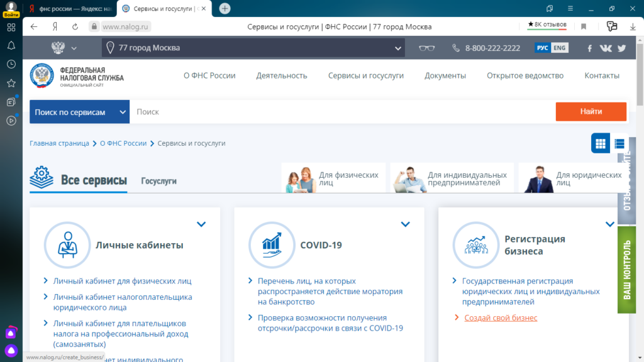Open Сервисы и госуслуги menu

366,75
